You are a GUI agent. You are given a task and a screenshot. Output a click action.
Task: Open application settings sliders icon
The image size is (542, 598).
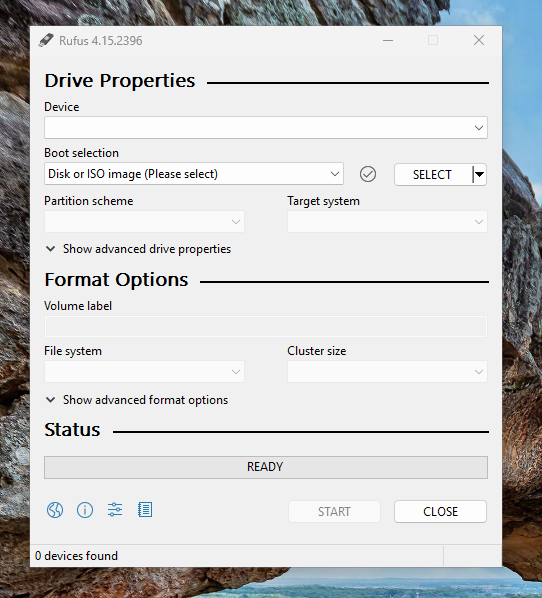(115, 510)
